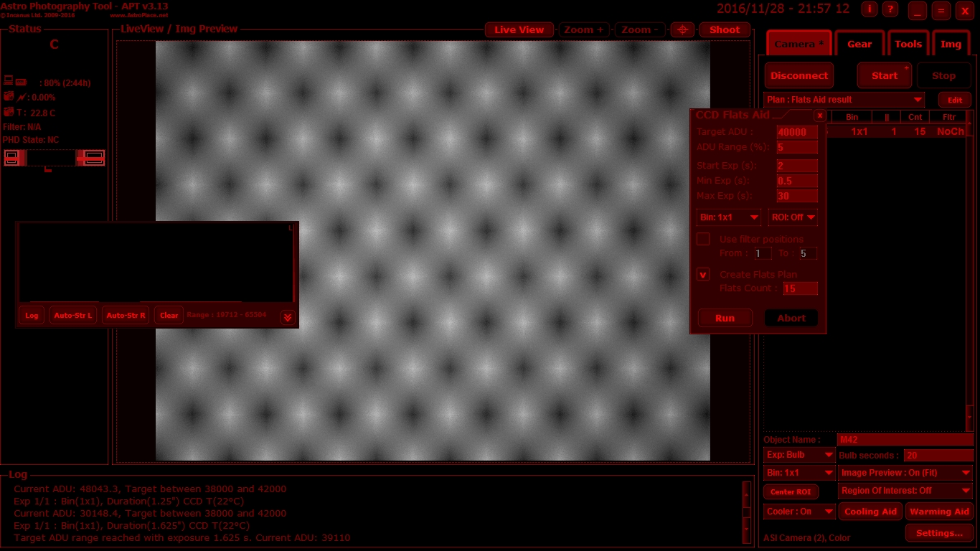Click the Zoom - button
The image size is (980, 551).
tap(641, 29)
